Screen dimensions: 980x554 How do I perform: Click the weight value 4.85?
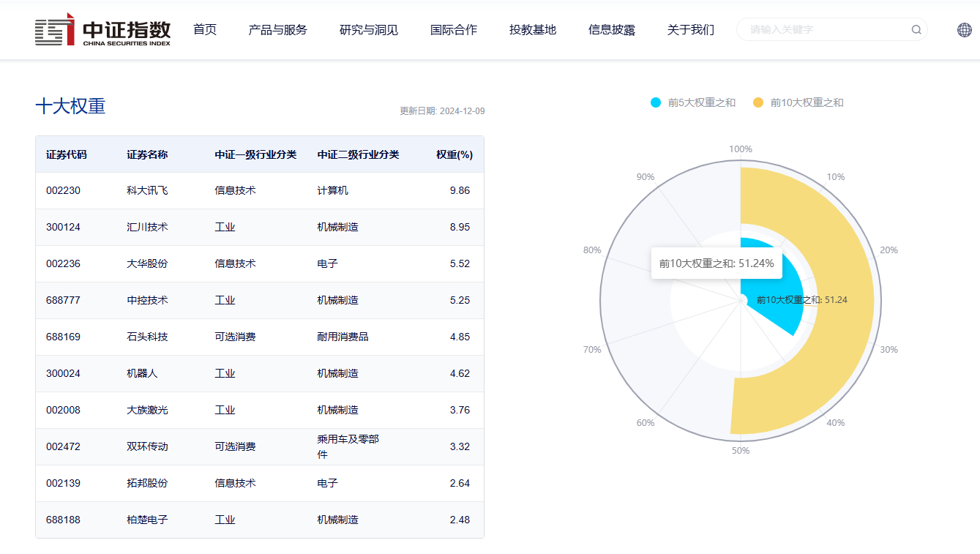pyautogui.click(x=460, y=337)
